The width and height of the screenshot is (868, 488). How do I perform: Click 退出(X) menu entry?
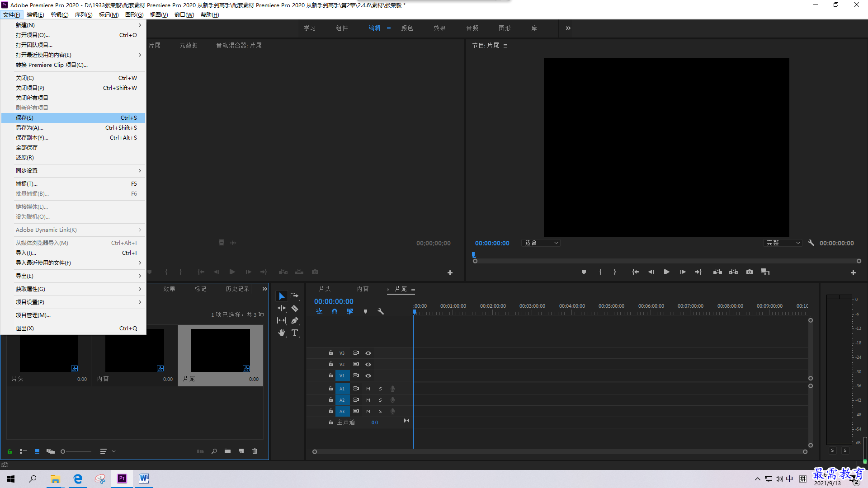(73, 328)
